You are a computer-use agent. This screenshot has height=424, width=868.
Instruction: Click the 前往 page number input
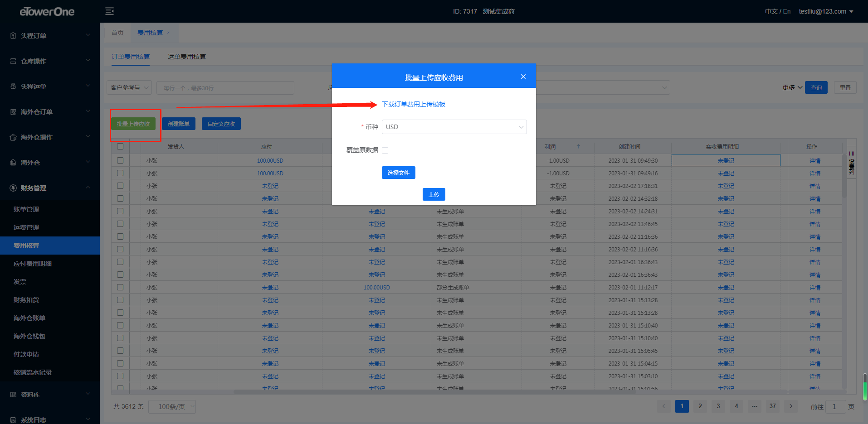tap(836, 407)
